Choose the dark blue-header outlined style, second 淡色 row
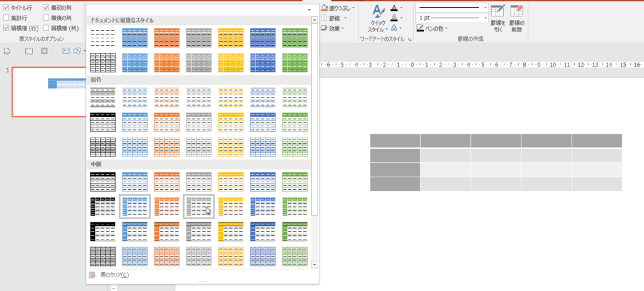Viewport: 644px width, 291px height. (x=263, y=123)
